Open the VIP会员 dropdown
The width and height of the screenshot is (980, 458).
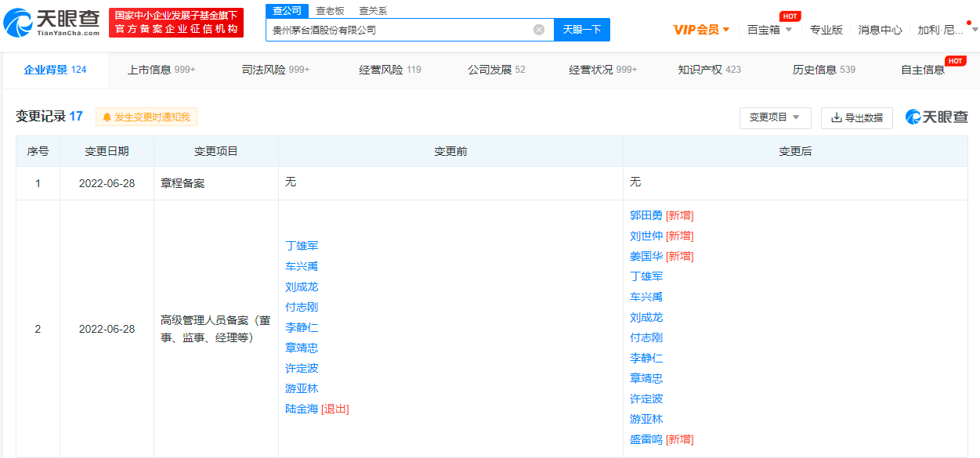coord(702,30)
